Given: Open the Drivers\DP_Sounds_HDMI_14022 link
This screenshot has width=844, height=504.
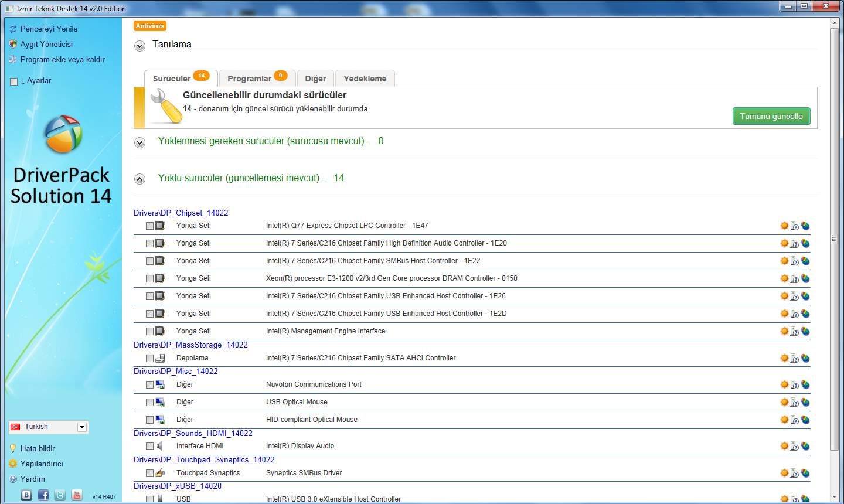Looking at the screenshot, I should click(x=193, y=433).
